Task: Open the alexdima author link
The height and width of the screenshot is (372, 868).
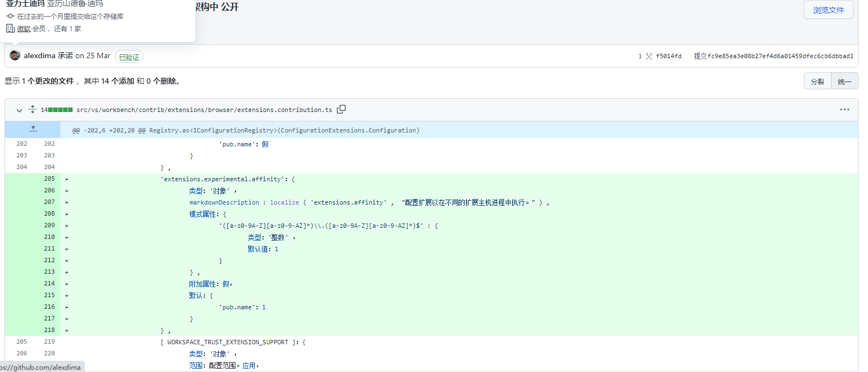Action: (x=39, y=55)
